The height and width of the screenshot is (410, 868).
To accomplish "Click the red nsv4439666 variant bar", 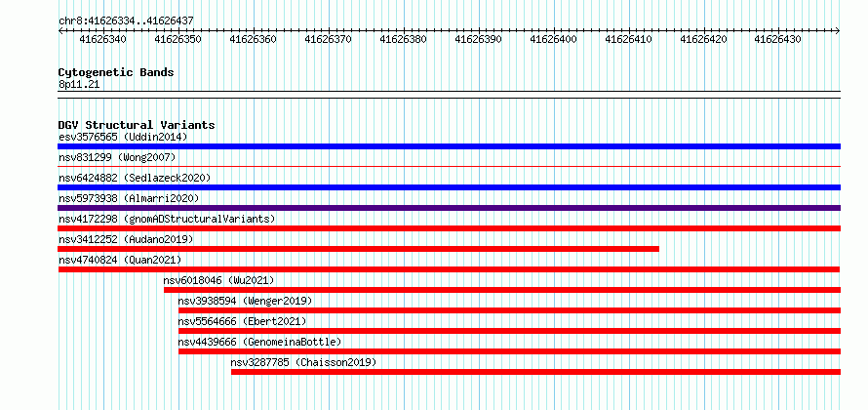I will click(x=509, y=351).
